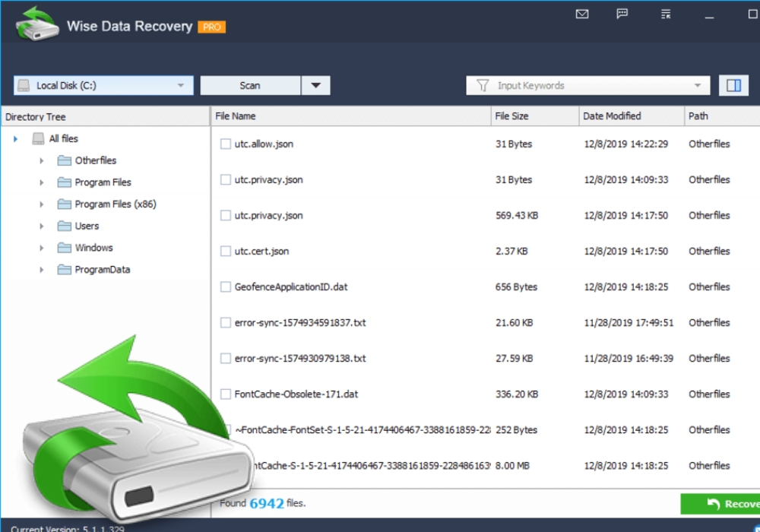Click the 8.00 MB file size cell
Image resolution: width=760 pixels, height=532 pixels.
pyautogui.click(x=512, y=466)
